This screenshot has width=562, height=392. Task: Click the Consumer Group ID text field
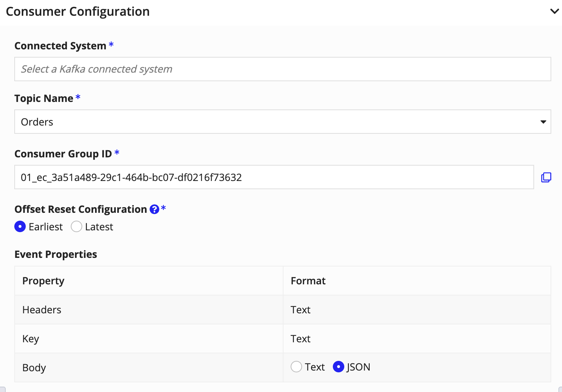(x=274, y=177)
